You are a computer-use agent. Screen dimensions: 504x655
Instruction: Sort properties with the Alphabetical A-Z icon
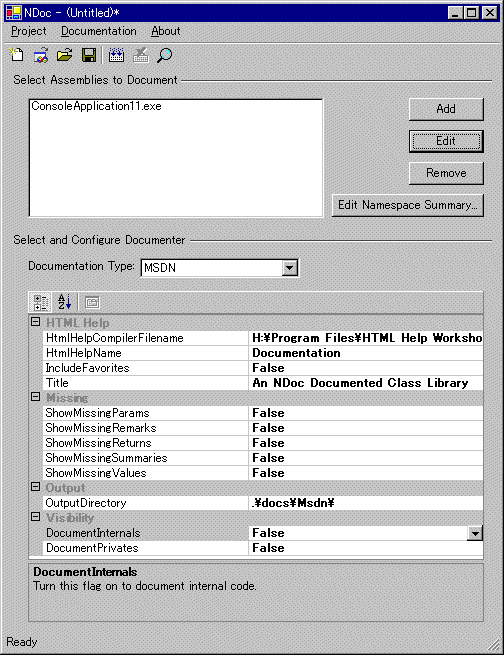[64, 302]
